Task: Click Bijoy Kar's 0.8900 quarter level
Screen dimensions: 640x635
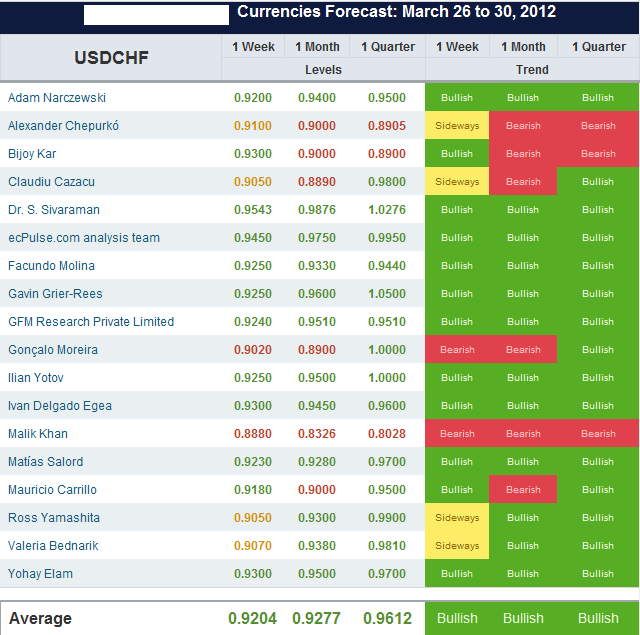Action: [x=387, y=154]
